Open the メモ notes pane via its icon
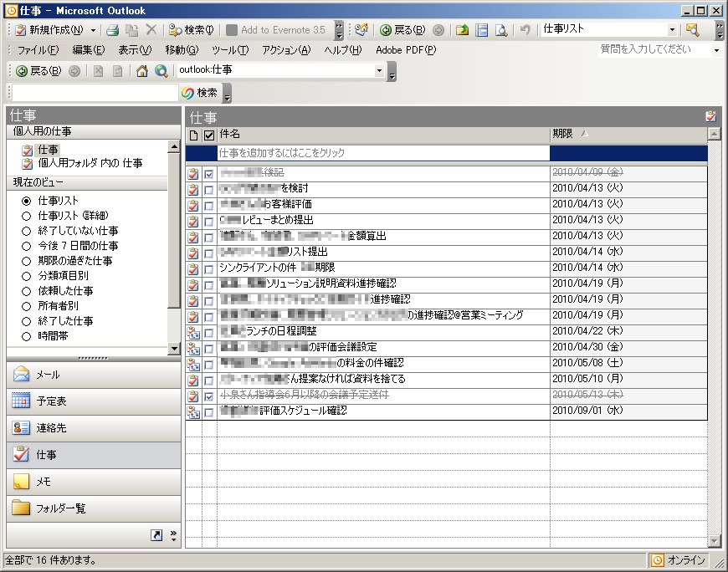Screen dimensions: 728x572 click(x=21, y=482)
